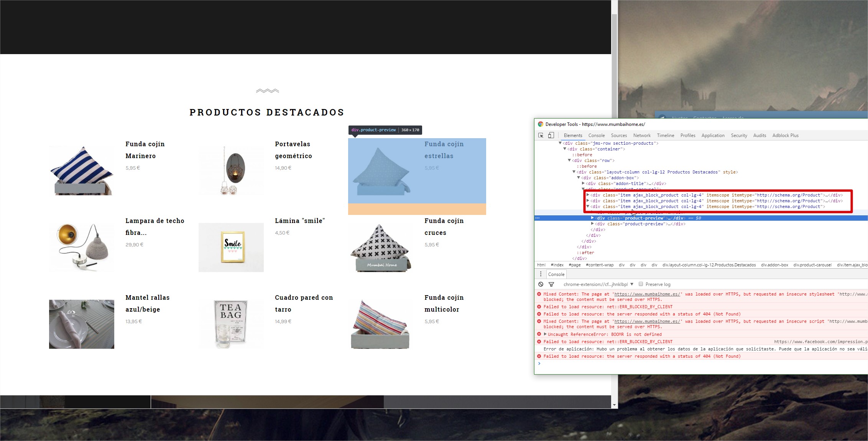
Task: Click the ellipsis beside selected product-preview node
Action: coord(538,218)
